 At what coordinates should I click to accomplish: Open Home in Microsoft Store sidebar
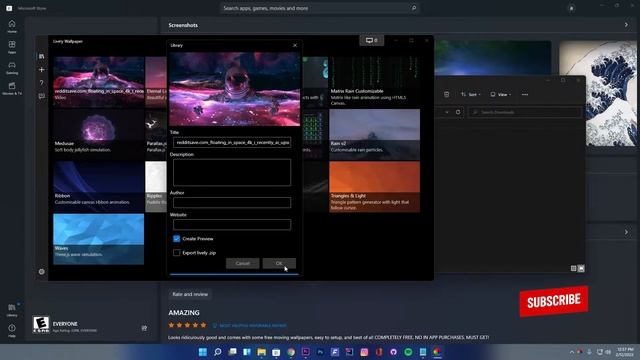pyautogui.click(x=12, y=26)
